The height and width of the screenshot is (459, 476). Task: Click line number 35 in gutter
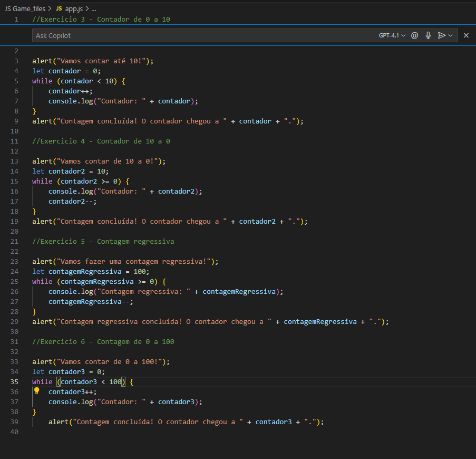(14, 382)
